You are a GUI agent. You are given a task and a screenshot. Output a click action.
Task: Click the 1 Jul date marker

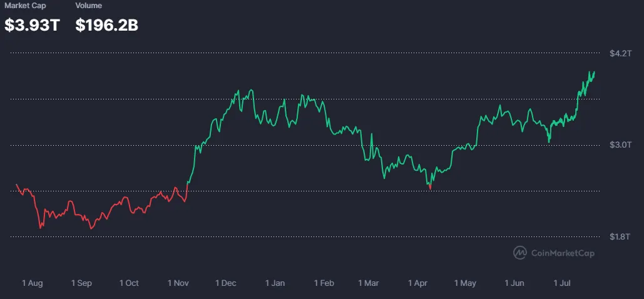562,283
